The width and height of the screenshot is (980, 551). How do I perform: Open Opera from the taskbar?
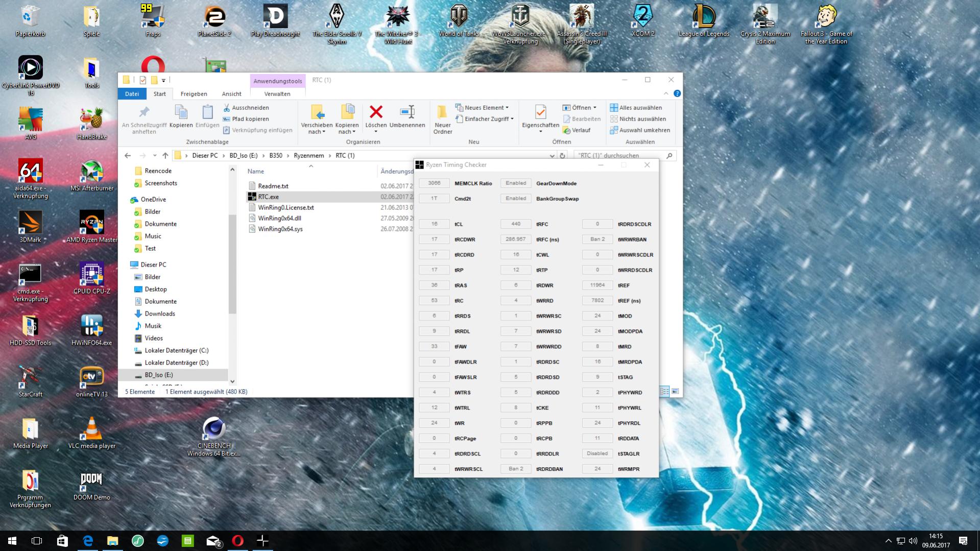tap(237, 541)
